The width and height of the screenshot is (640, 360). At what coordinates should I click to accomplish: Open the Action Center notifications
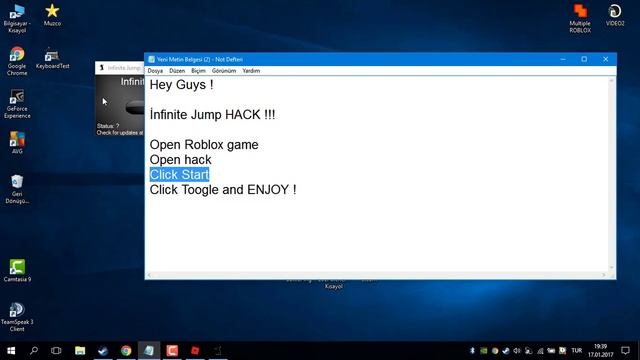tap(625, 351)
